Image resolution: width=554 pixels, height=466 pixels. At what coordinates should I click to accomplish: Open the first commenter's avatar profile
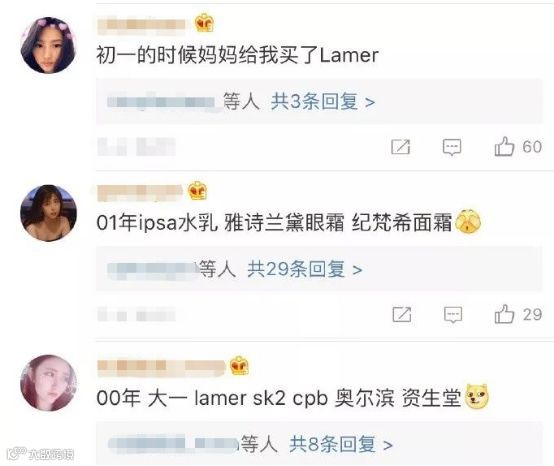tap(48, 45)
